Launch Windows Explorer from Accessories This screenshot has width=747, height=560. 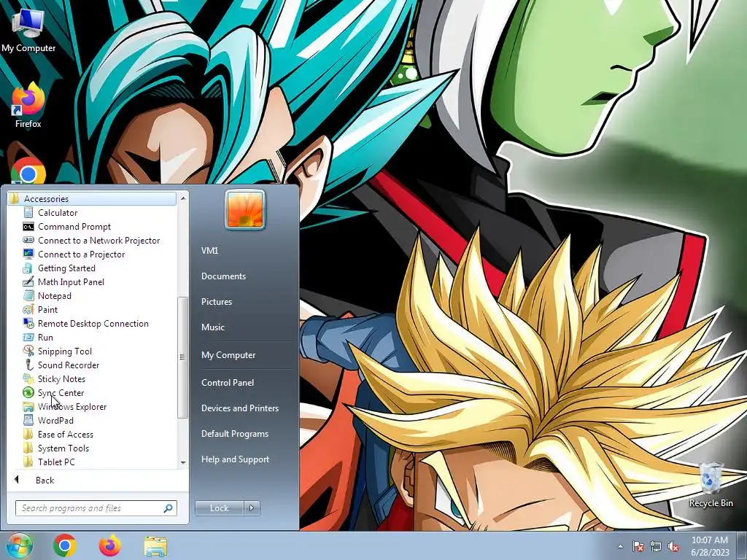point(72,406)
